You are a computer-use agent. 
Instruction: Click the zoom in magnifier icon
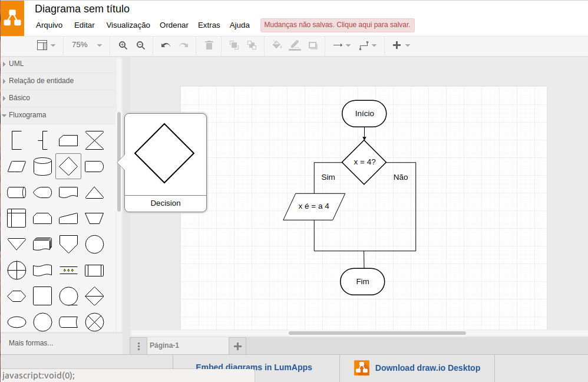tap(123, 45)
